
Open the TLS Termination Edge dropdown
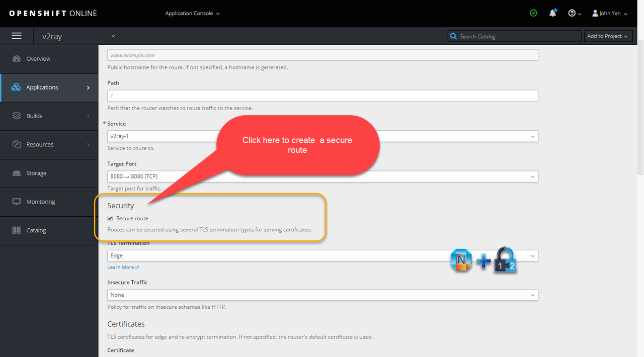pos(323,255)
